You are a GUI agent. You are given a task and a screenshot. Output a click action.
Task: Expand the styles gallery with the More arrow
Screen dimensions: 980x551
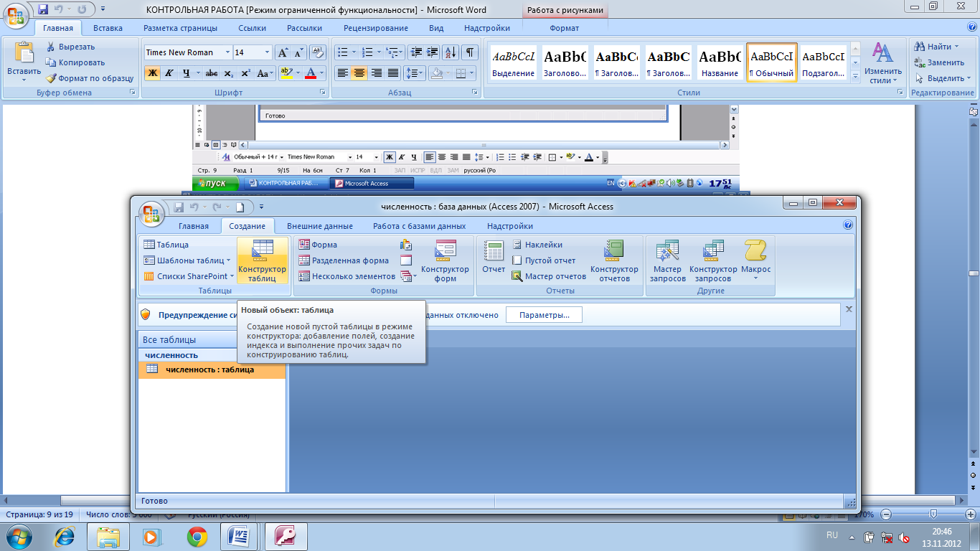click(854, 77)
